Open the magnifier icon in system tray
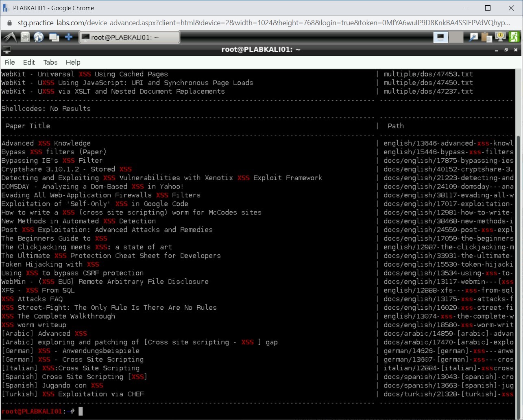 pyautogui.click(x=473, y=37)
